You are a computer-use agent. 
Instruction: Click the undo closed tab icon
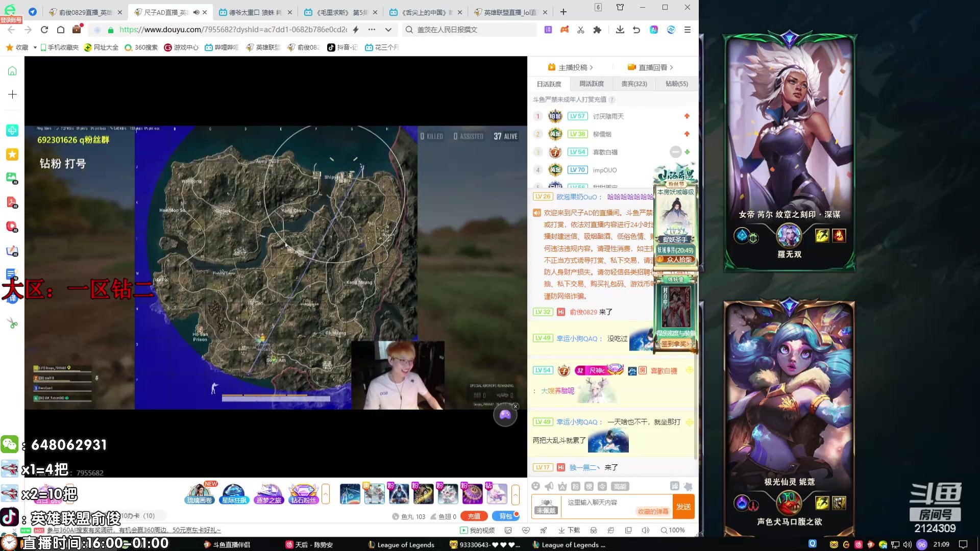(636, 30)
